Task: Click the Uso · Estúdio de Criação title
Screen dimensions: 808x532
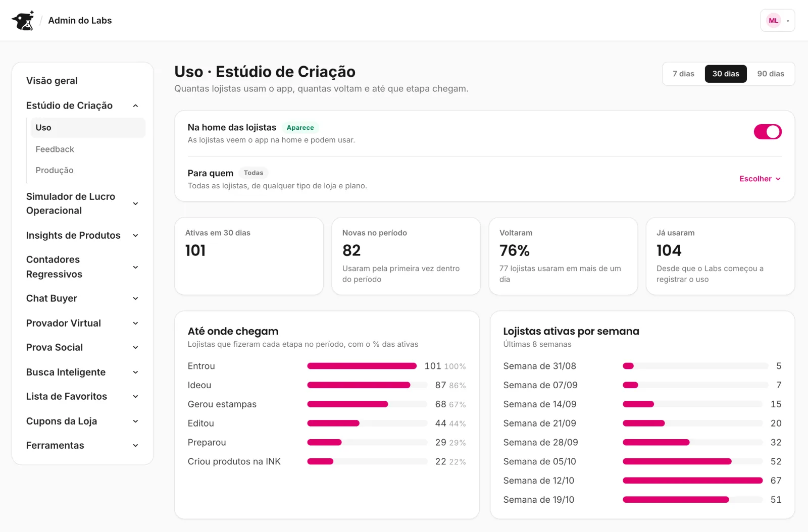Action: [265, 72]
